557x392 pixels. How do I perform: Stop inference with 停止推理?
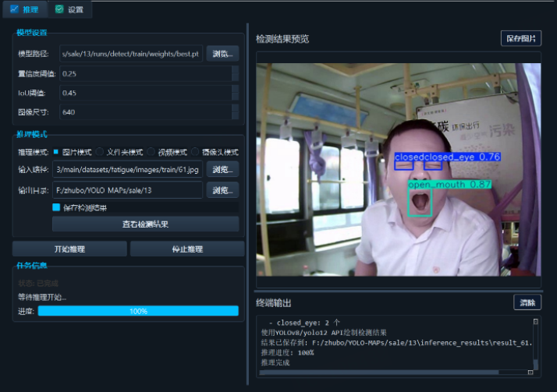click(x=187, y=249)
